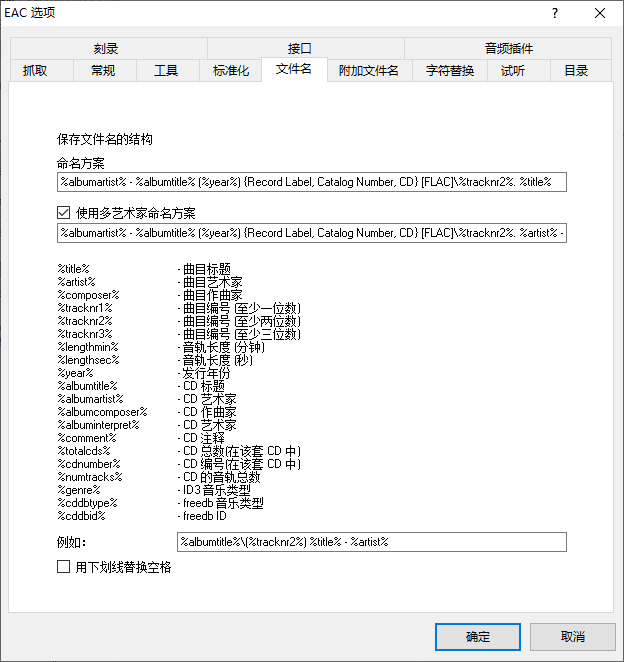Click the multi-artist naming scheme field
Viewport: 624px width, 662px height.
312,233
